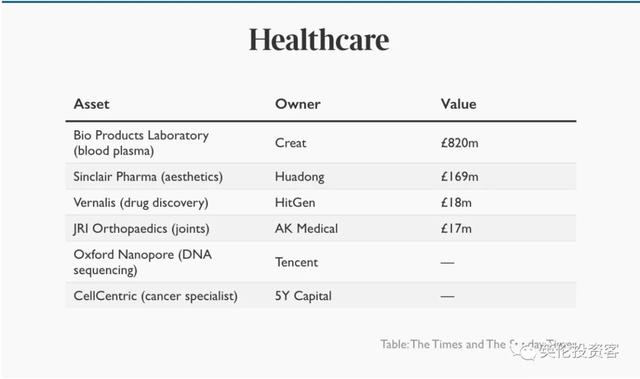Select the Value column header
Viewport: 640px width, 379px height.
[x=458, y=104]
